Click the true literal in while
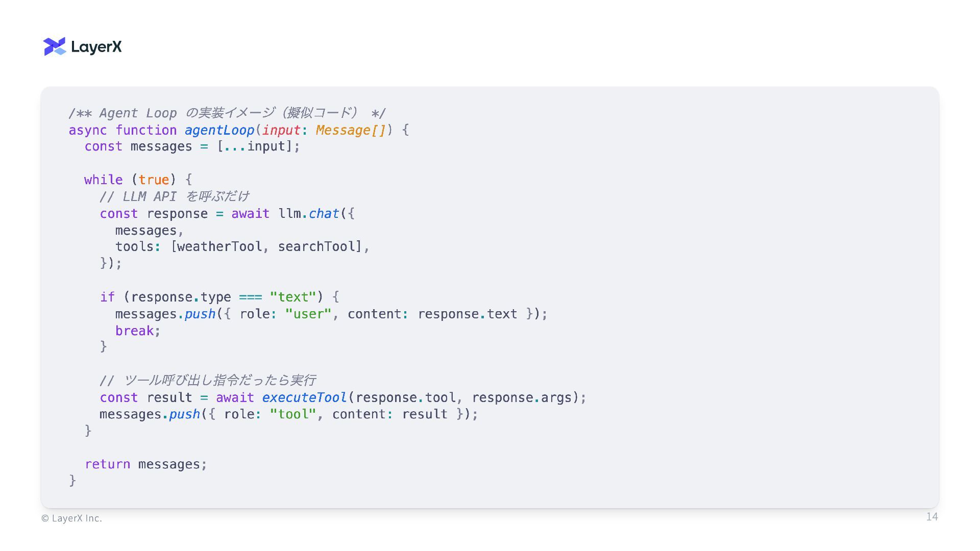This screenshot has width=980, height=551. pyautogui.click(x=154, y=180)
